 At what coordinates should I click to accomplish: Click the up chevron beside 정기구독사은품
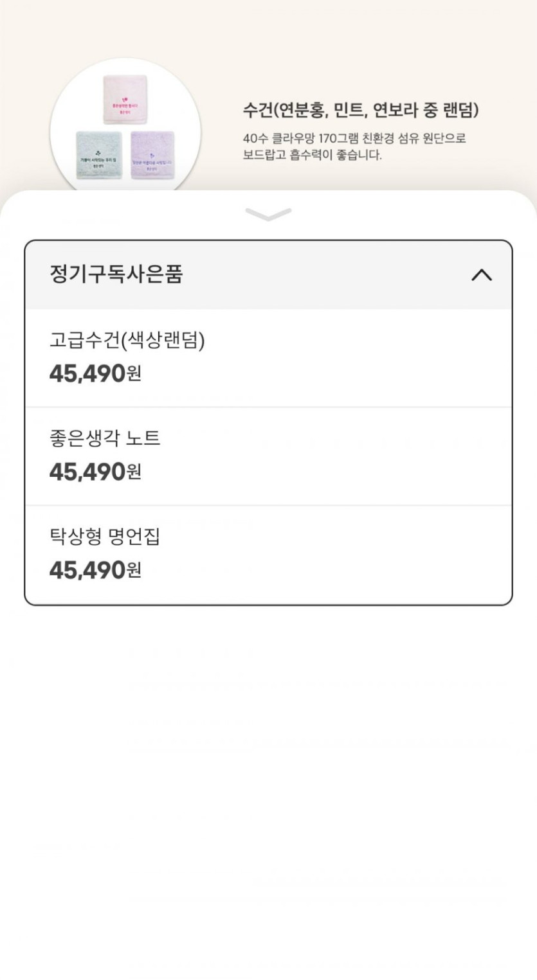click(x=481, y=275)
